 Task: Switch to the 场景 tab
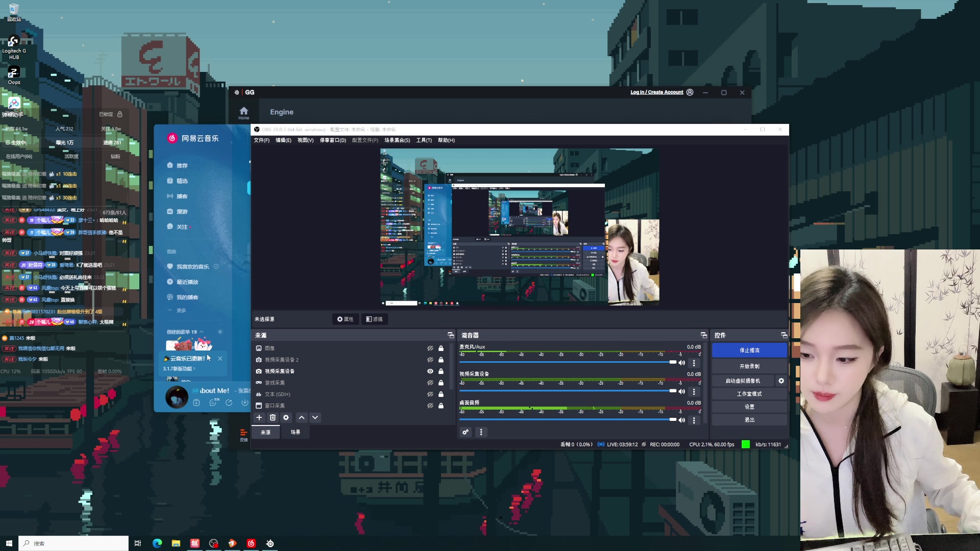(295, 432)
